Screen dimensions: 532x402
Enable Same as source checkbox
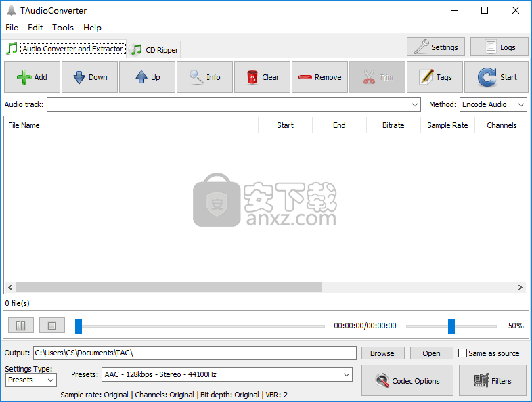[463, 353]
